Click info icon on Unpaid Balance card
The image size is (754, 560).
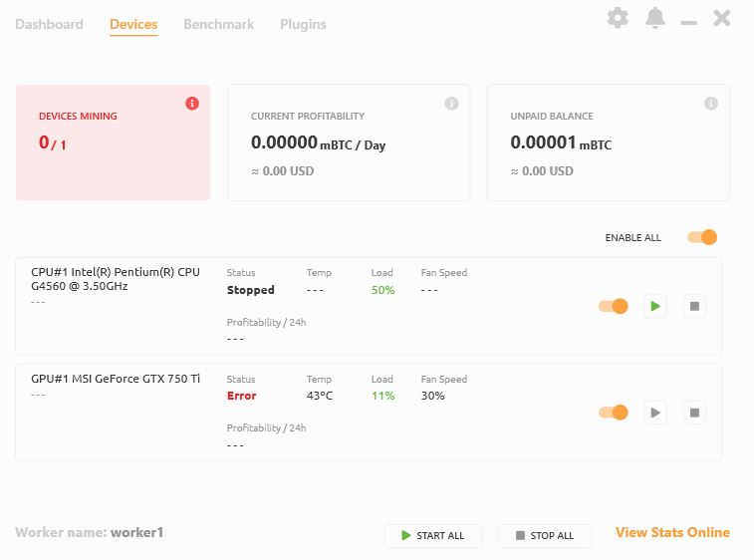pyautogui.click(x=711, y=104)
